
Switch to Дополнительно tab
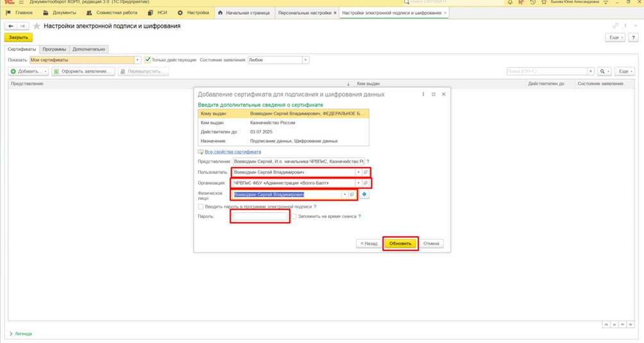(x=89, y=49)
